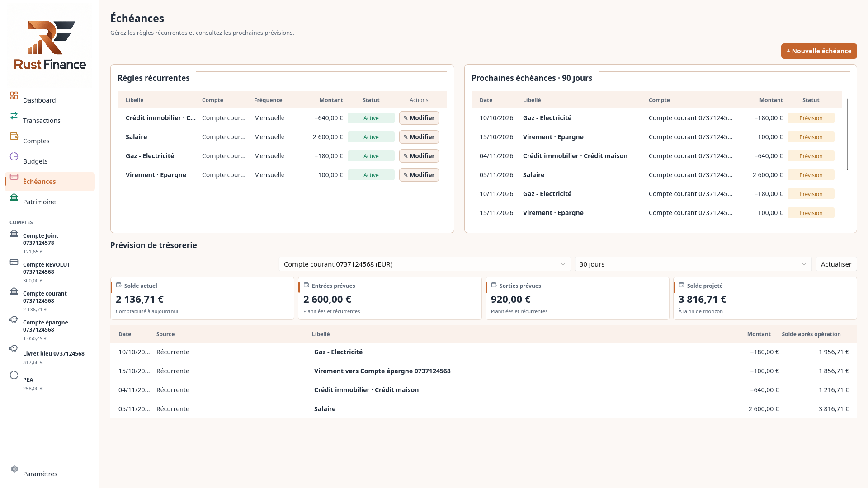Select the Compte Joint 0737124578 account link
The width and height of the screenshot is (868, 488).
50,243
